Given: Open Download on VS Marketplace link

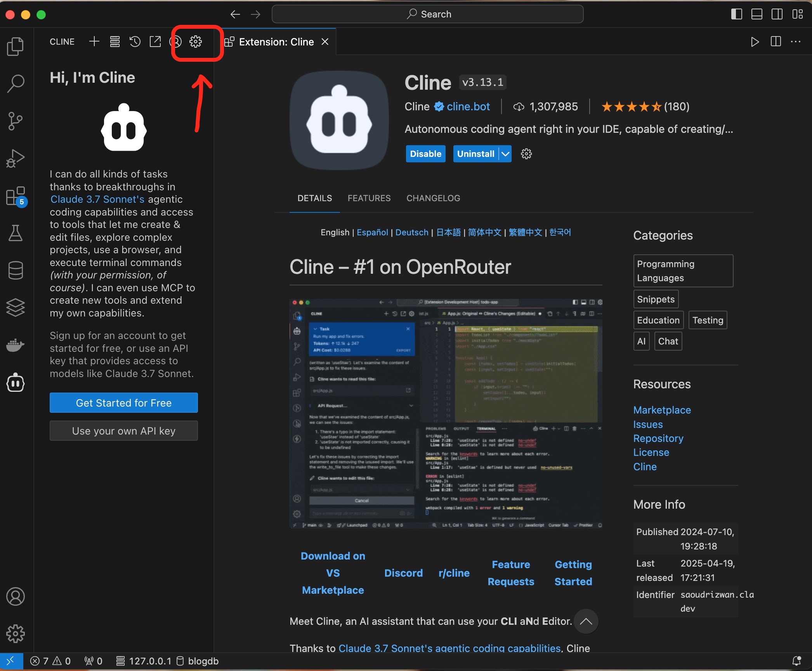Looking at the screenshot, I should tap(333, 573).
